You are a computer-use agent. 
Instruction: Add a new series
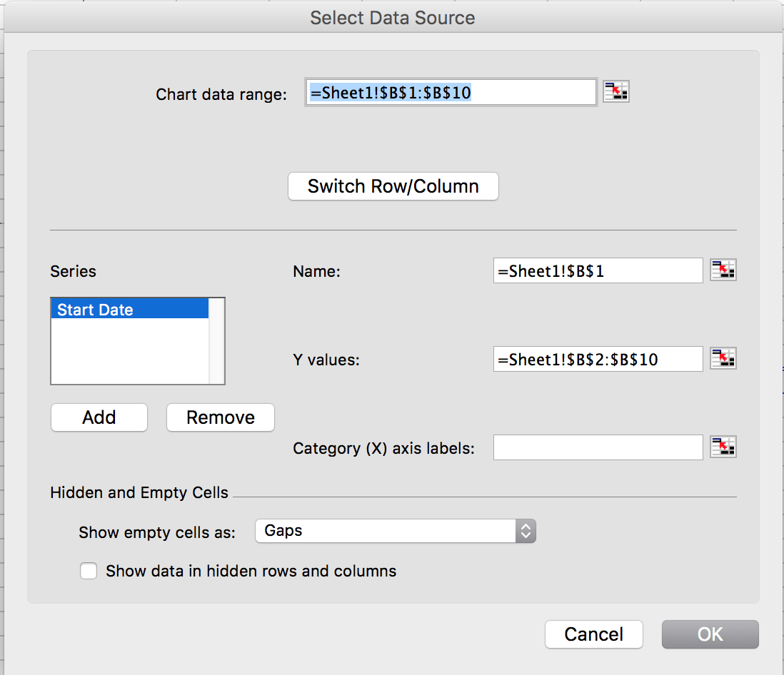point(99,417)
